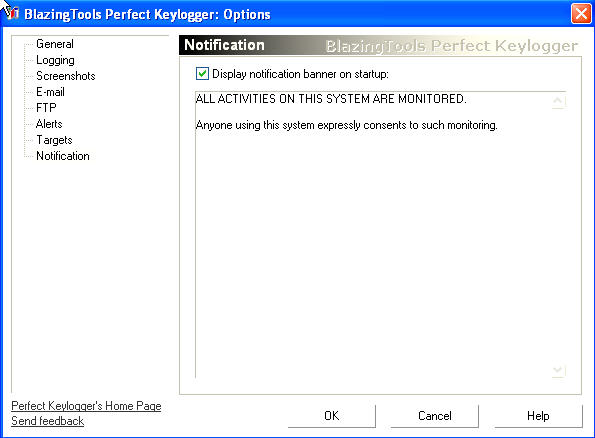The height and width of the screenshot is (438, 595).
Task: Open the E-mail settings page
Action: (50, 92)
